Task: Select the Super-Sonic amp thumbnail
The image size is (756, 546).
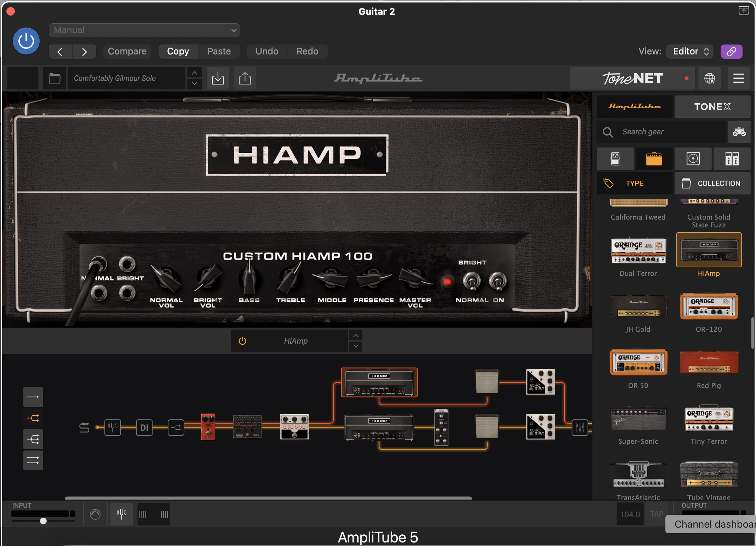Action: [x=638, y=418]
